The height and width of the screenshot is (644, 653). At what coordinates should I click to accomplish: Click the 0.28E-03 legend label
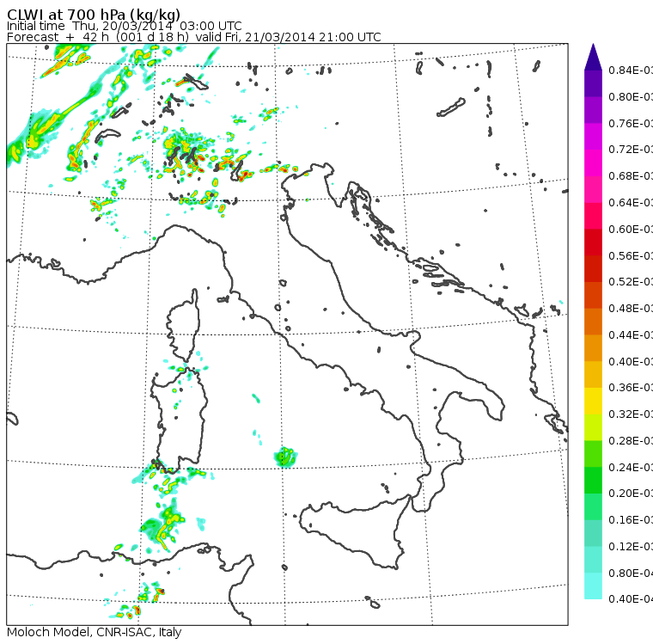631,440
